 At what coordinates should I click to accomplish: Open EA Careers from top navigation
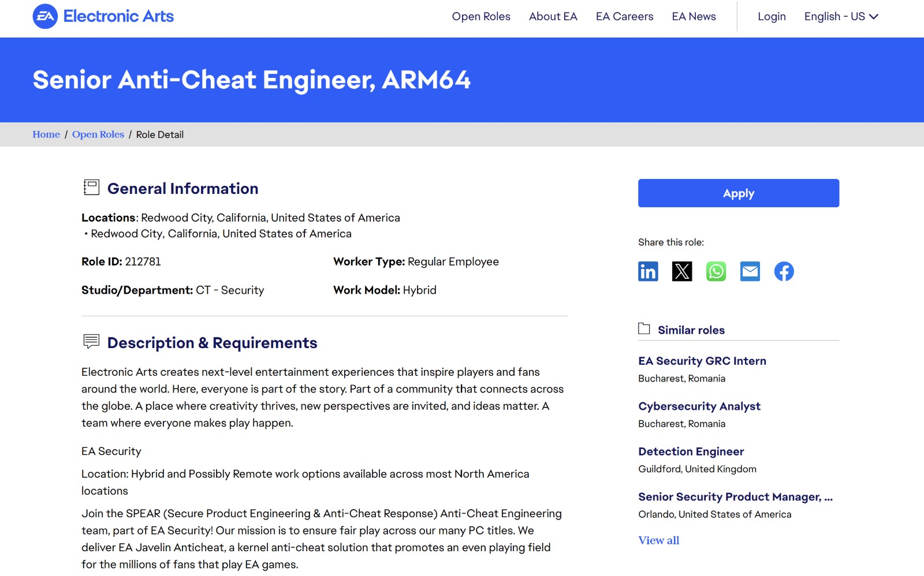click(x=624, y=16)
